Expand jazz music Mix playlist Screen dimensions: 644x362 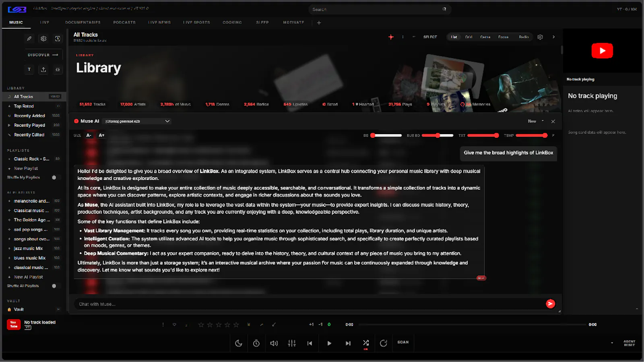pos(9,249)
